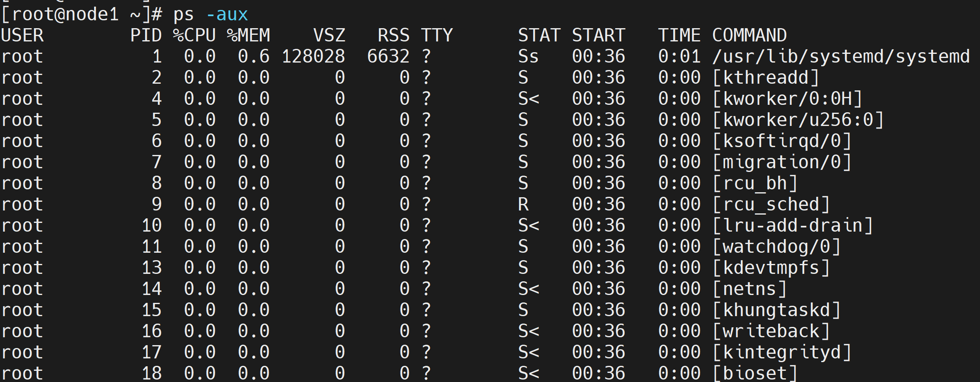This screenshot has width=980, height=382.
Task: Click the [kthreadd] process name
Action: [766, 78]
